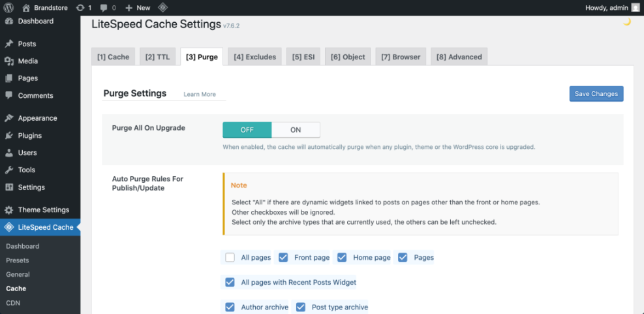Open the General submenu item
Viewport: 644px width, 314px height.
[x=18, y=275]
